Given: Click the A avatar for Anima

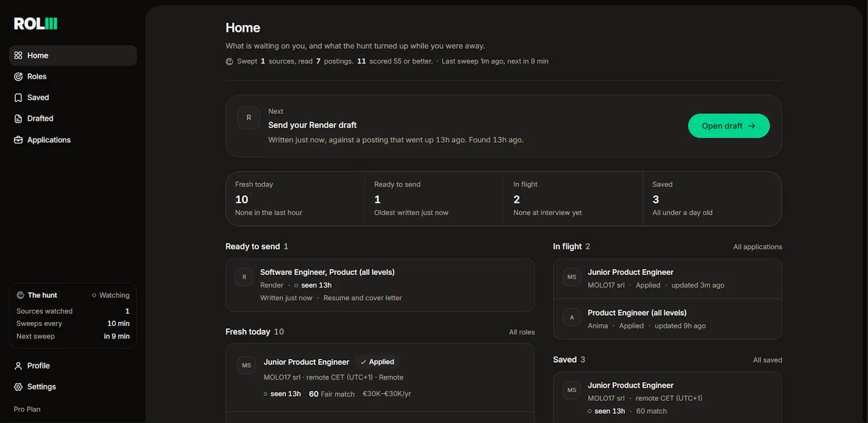Looking at the screenshot, I should tap(572, 318).
